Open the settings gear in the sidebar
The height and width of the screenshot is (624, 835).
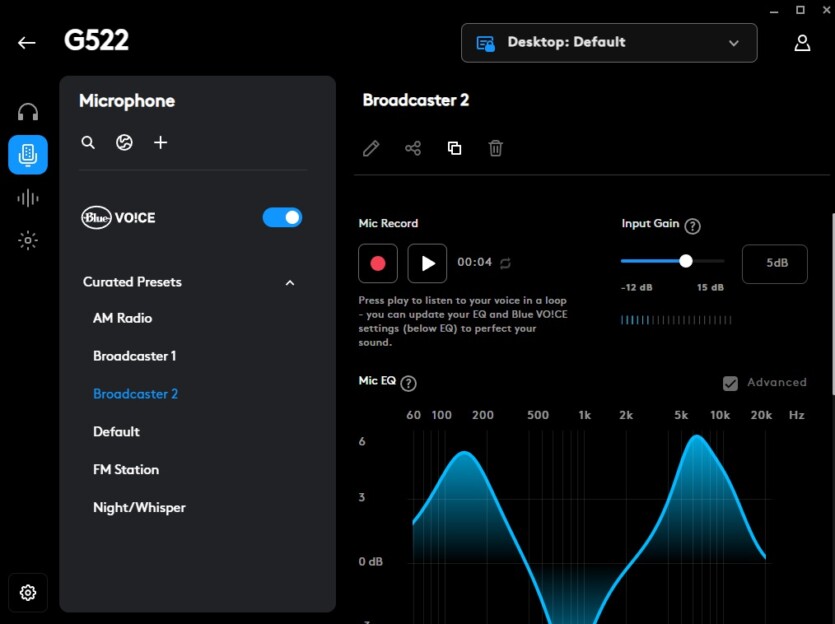[x=28, y=593]
